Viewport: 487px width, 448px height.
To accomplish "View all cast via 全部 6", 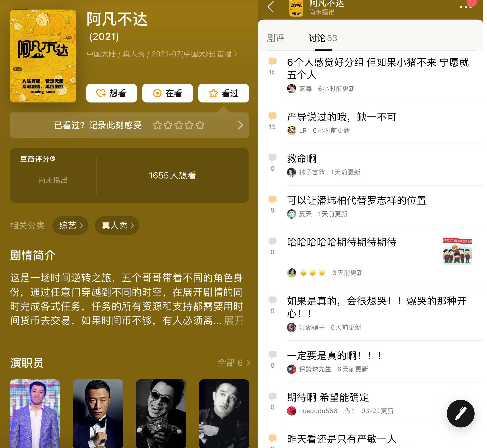I will point(234,363).
